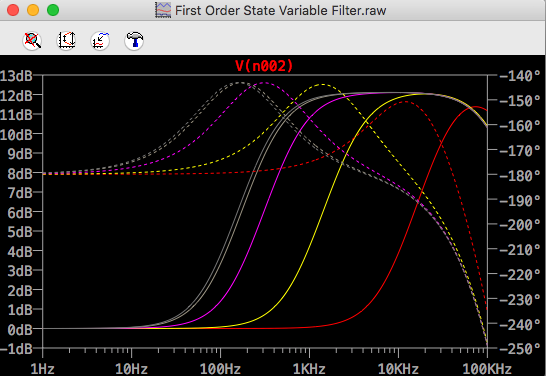
Task: Click the -220° phase axis label
Action: [x=520, y=274]
